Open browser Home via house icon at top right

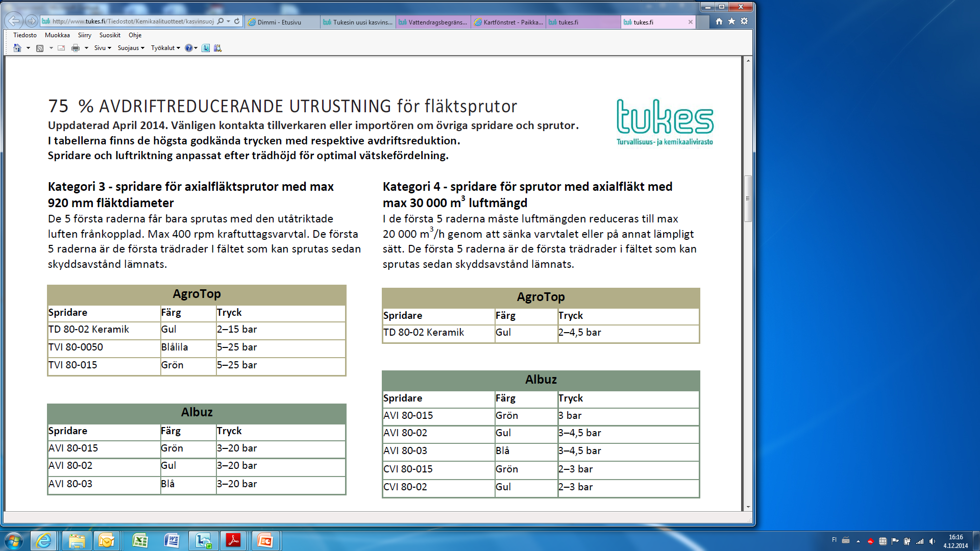point(719,21)
